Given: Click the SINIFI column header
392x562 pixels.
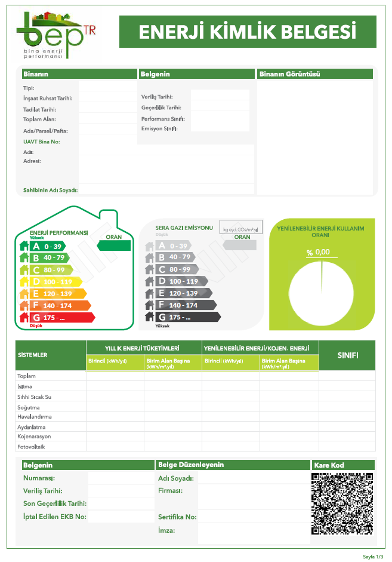Looking at the screenshot, I should (x=347, y=355).
